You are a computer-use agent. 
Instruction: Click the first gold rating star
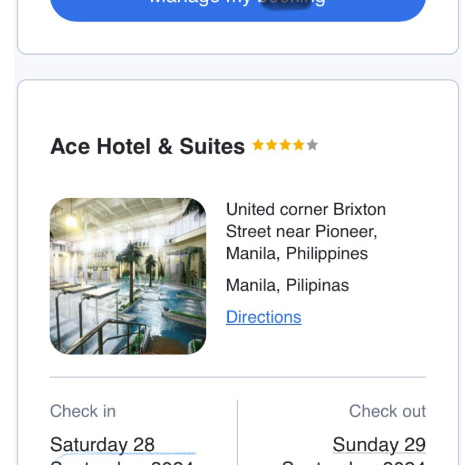258,145
